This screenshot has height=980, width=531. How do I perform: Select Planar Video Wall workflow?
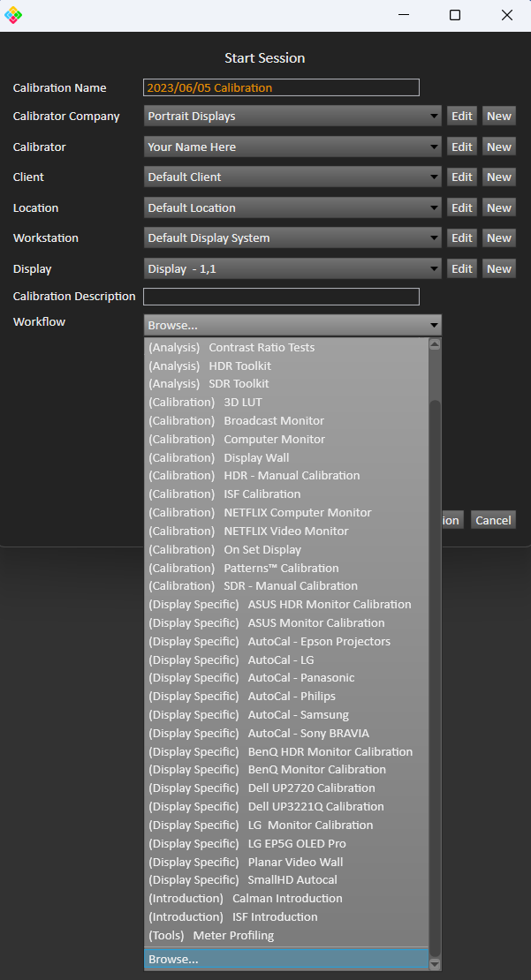286,862
